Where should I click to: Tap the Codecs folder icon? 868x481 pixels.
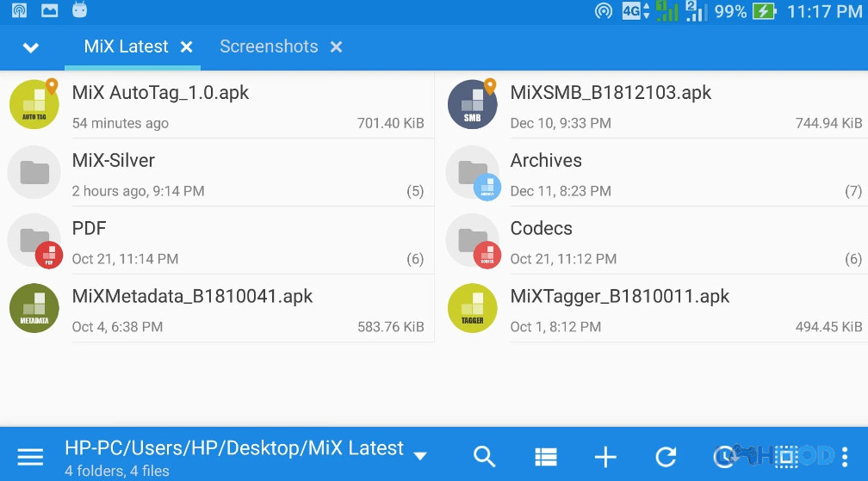click(472, 240)
